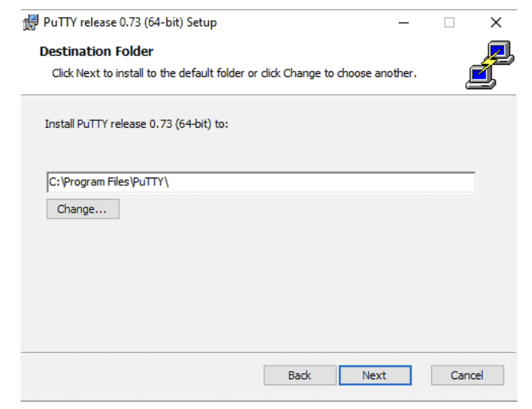Viewport: 532px width, 409px height.
Task: Click the installer package icon in title bar
Action: [31, 23]
